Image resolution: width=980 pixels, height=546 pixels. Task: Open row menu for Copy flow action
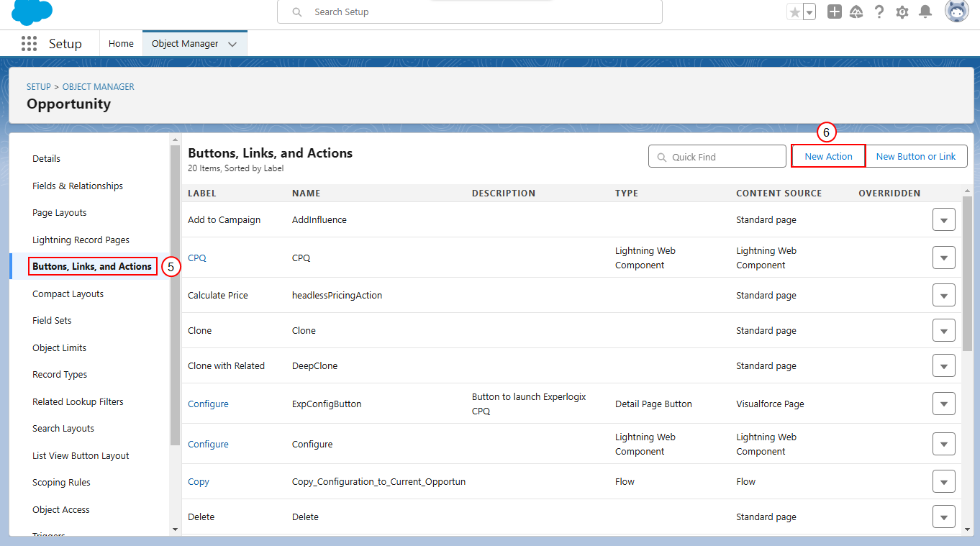pos(943,481)
